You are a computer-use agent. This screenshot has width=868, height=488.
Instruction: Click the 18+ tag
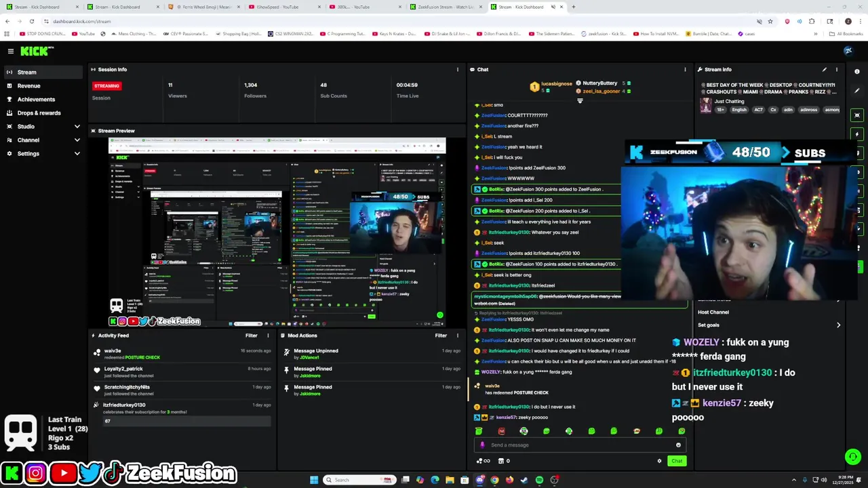click(x=721, y=110)
